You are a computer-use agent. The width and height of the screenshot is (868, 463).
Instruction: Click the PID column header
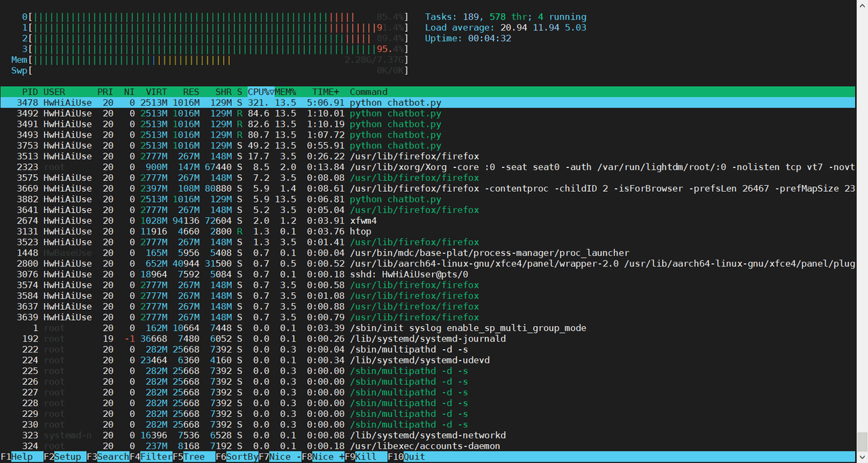pos(30,92)
